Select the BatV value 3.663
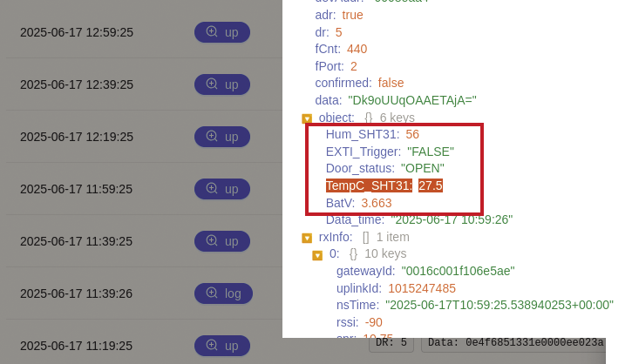 tap(377, 204)
